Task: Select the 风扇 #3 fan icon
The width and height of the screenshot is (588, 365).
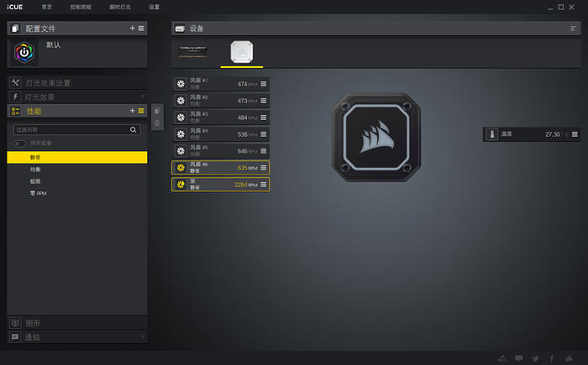Action: (181, 117)
